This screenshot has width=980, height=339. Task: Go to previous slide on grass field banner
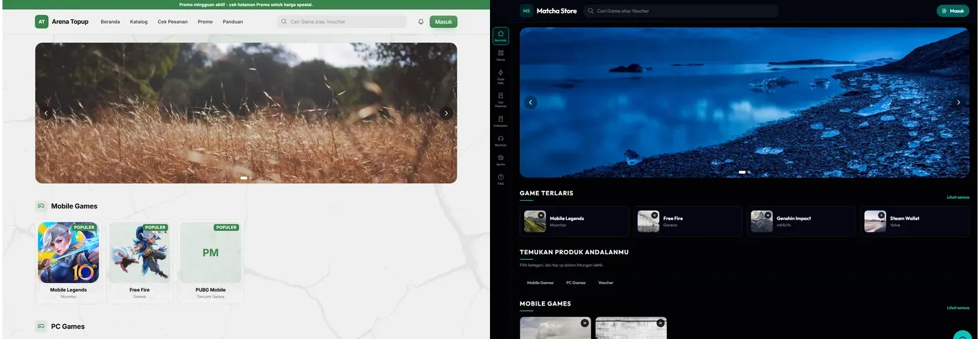click(46, 113)
